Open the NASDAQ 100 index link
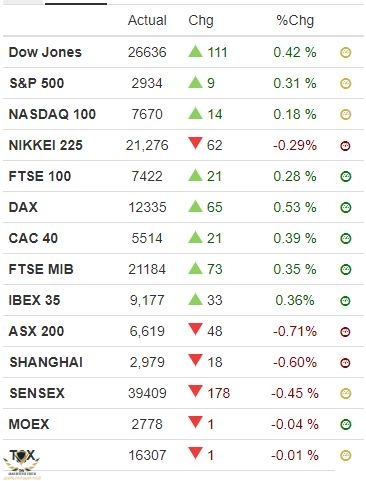The width and height of the screenshot is (366, 481). pyautogui.click(x=52, y=114)
